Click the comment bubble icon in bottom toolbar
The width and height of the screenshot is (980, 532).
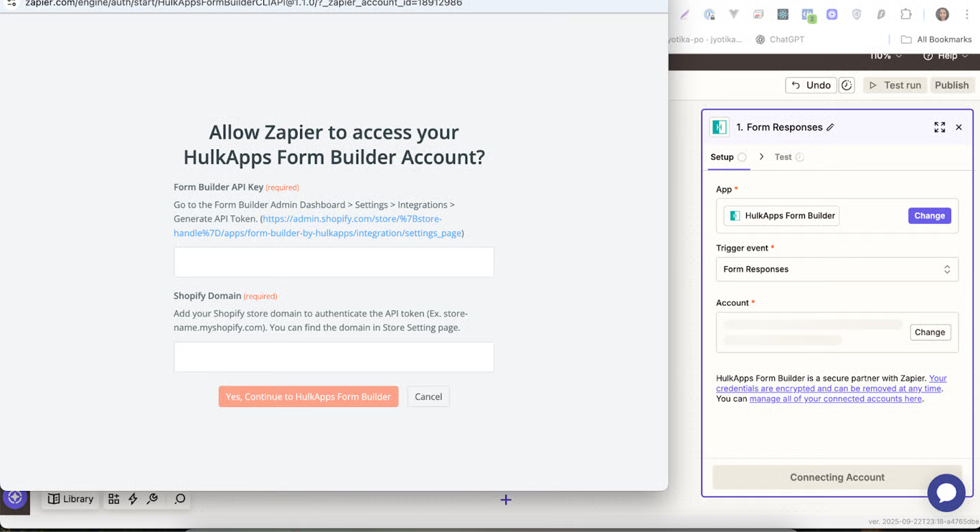pyautogui.click(x=179, y=499)
